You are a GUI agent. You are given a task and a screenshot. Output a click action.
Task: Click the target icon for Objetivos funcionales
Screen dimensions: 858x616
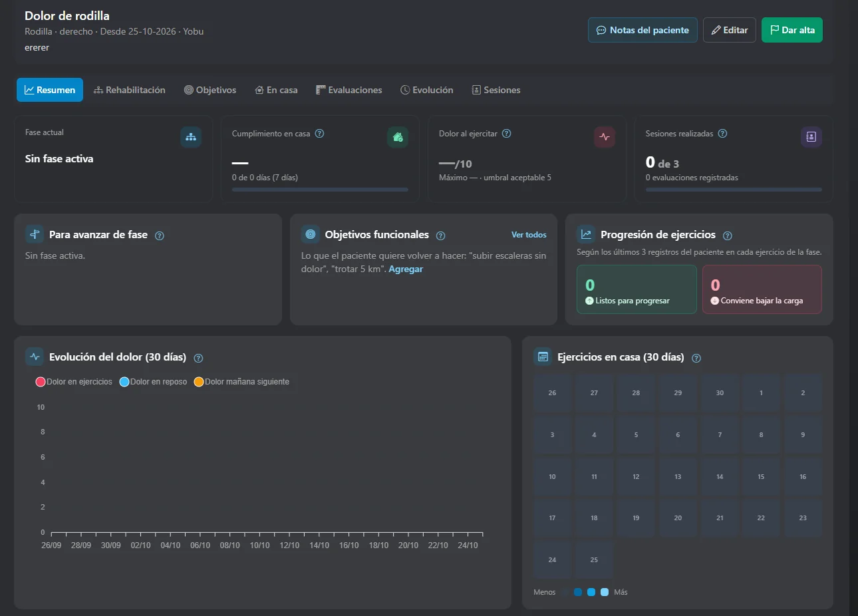(x=311, y=234)
